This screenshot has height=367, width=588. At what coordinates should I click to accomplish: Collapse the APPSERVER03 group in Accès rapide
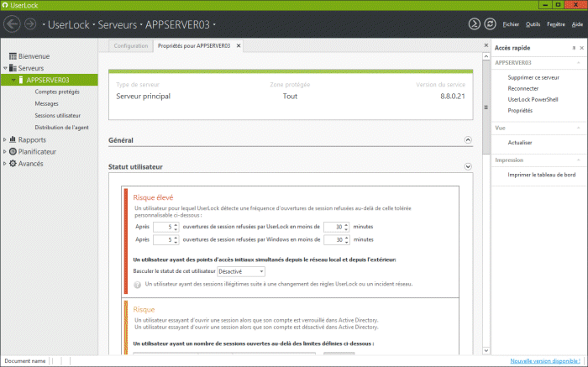(x=578, y=63)
